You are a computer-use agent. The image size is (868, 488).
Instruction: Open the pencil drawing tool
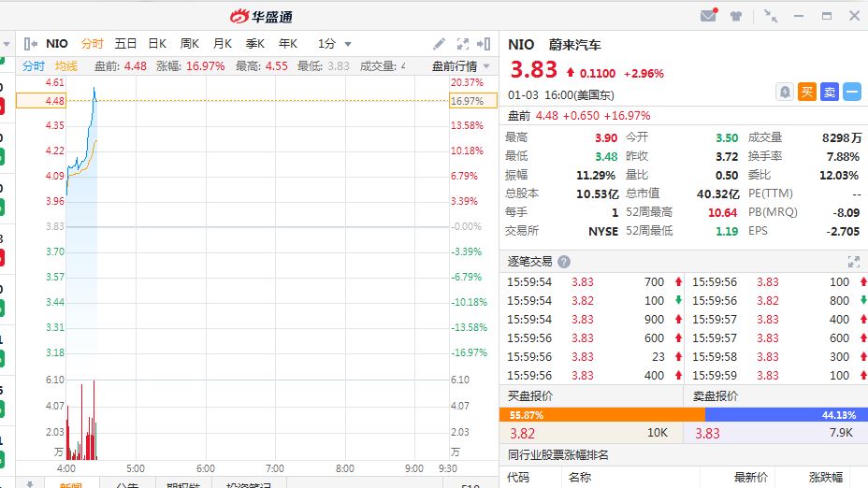[x=440, y=44]
